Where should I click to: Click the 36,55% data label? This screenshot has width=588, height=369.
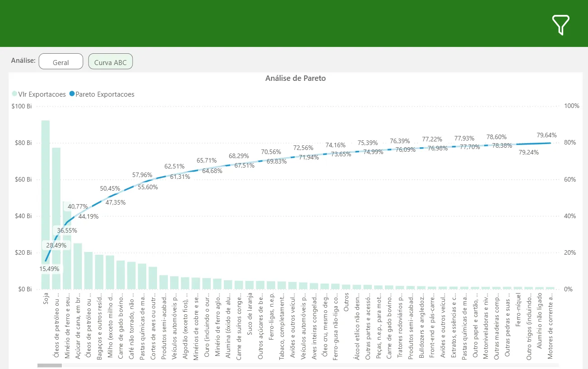(66, 230)
